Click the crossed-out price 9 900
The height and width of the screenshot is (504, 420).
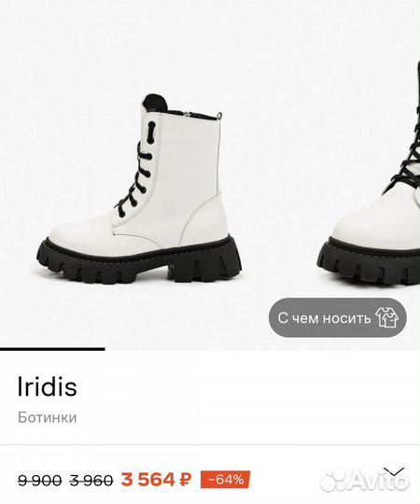pos(39,481)
